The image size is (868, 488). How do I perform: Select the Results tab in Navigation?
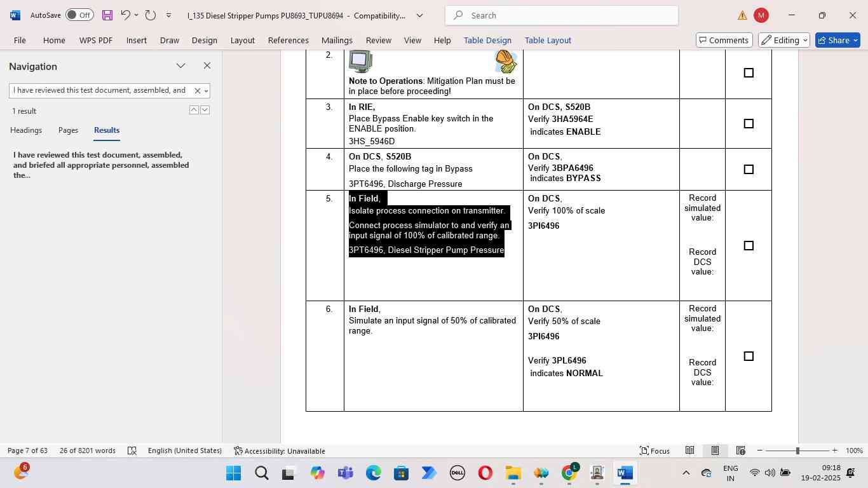pos(107,130)
